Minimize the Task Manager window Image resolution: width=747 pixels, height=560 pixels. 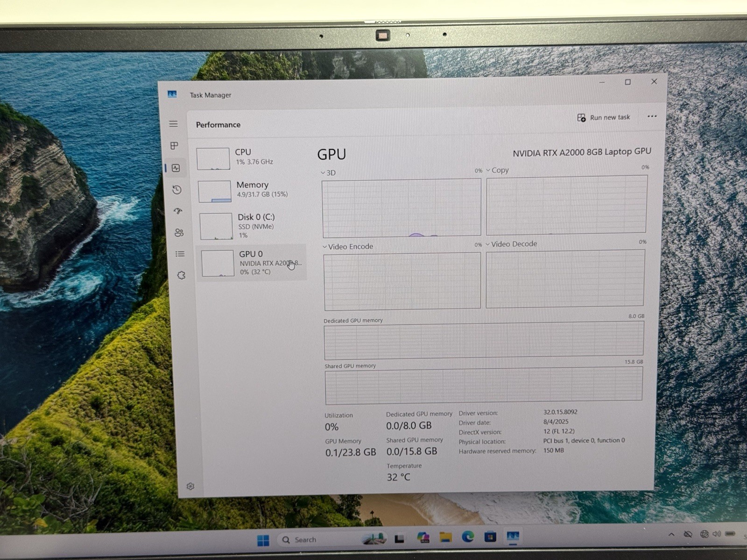[x=602, y=83]
